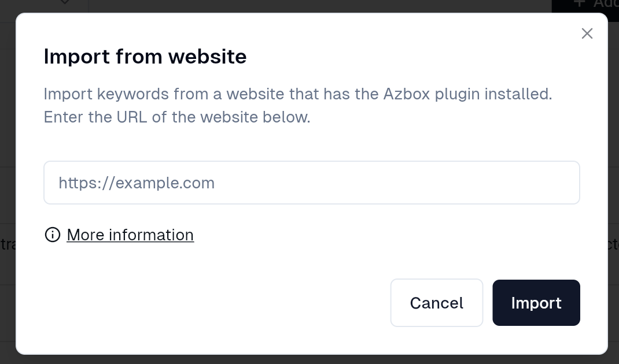Click the Import from website dialog title
This screenshot has height=364, width=619.
click(x=145, y=56)
